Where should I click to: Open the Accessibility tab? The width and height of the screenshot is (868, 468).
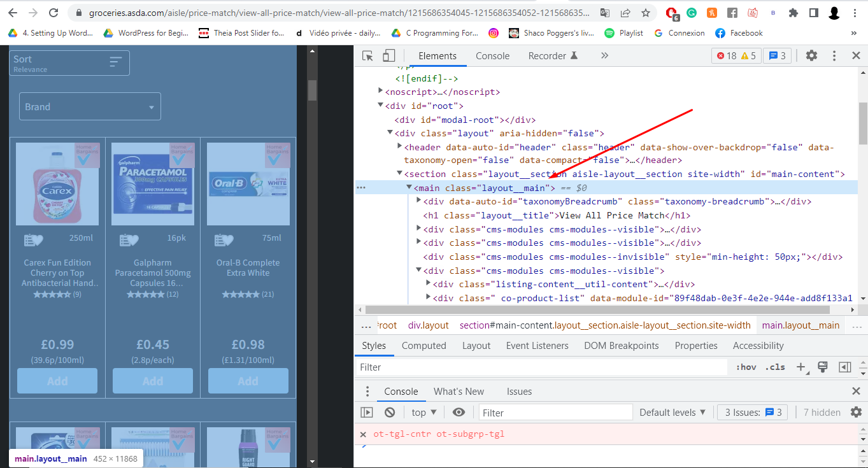[758, 346]
